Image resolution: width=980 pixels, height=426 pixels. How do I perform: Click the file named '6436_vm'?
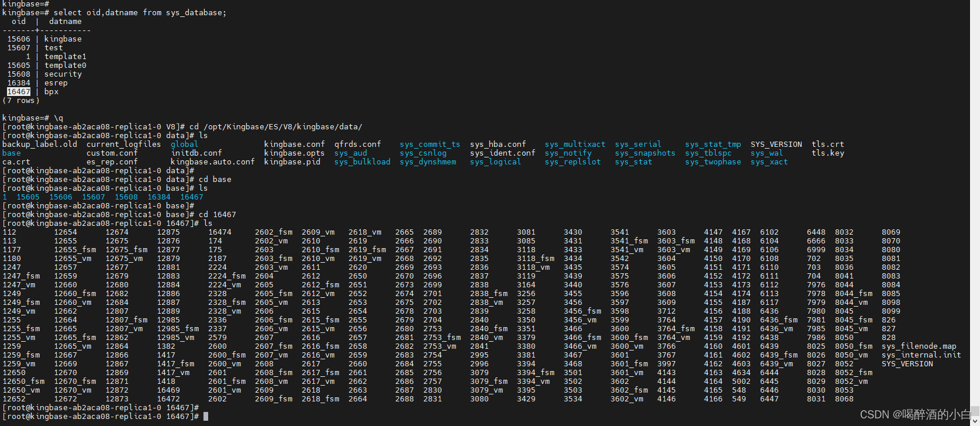[x=777, y=329]
